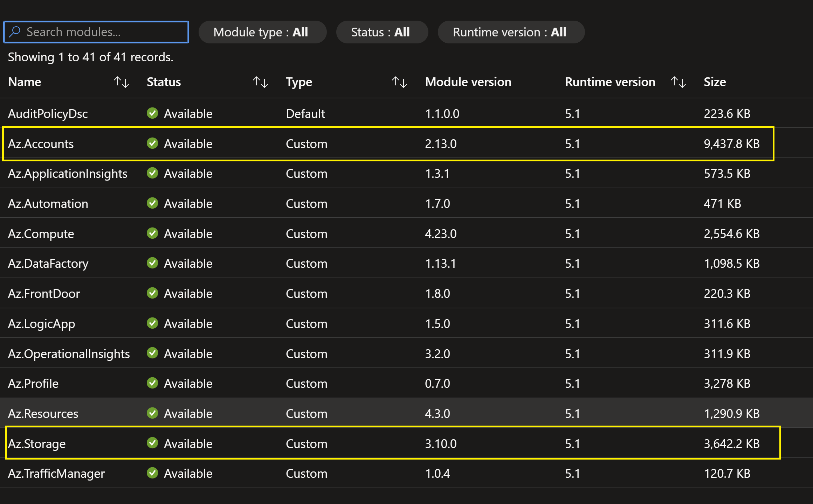Click green check icon for Az.Resources
The height and width of the screenshot is (504, 813).
tap(152, 413)
